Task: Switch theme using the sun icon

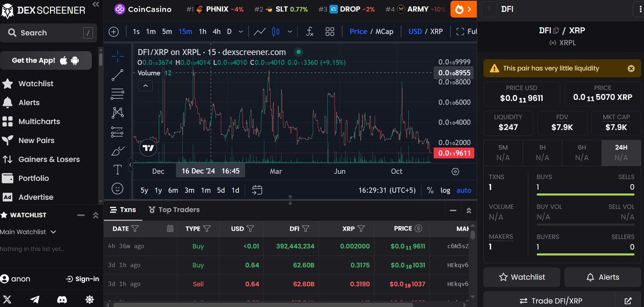Action: coord(90,299)
